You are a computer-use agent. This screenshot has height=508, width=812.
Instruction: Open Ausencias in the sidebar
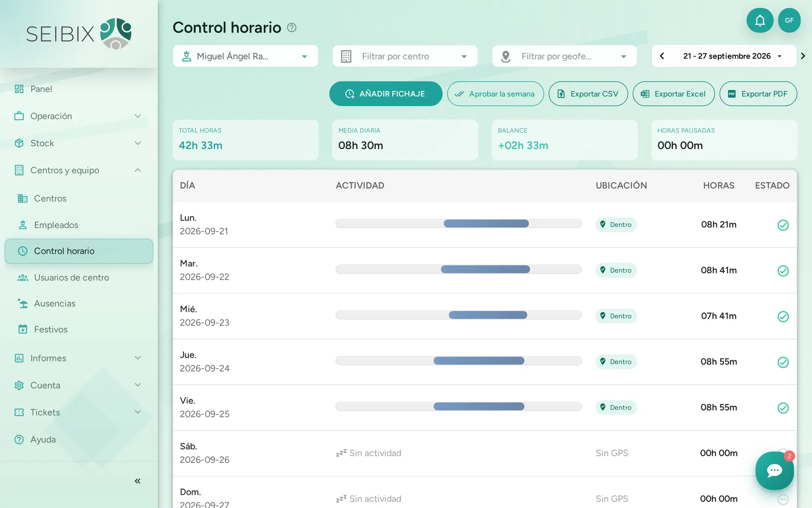point(78,304)
